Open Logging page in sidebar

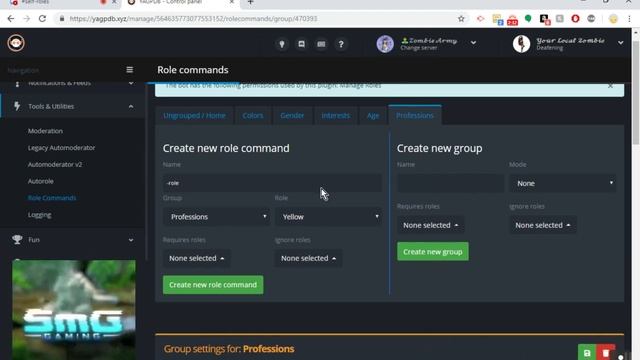click(x=40, y=215)
